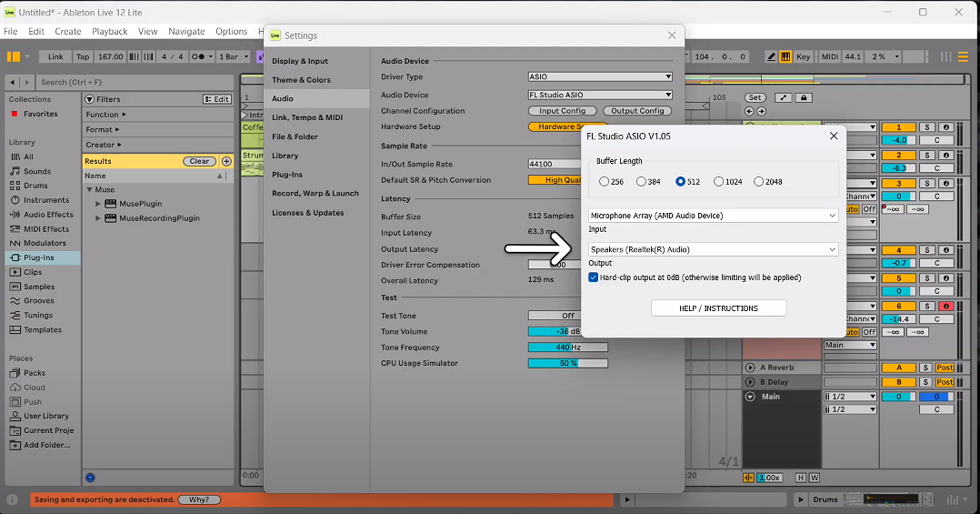980x514 pixels.
Task: Click Add Folder in Places
Action: [x=47, y=445]
